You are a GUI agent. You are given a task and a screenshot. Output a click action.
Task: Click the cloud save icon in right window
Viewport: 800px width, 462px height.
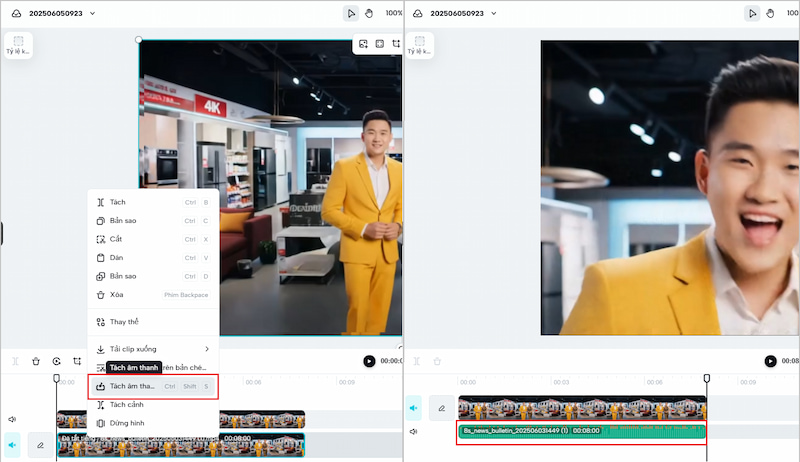coord(417,13)
